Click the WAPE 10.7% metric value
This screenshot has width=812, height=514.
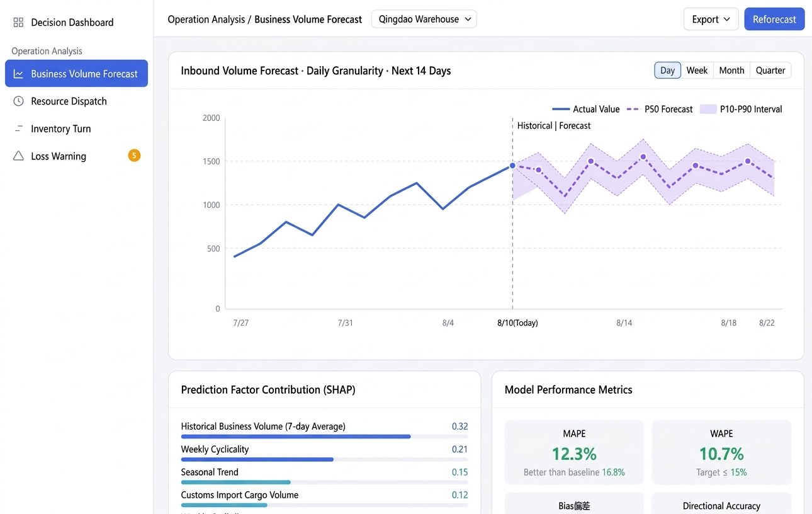pyautogui.click(x=721, y=454)
